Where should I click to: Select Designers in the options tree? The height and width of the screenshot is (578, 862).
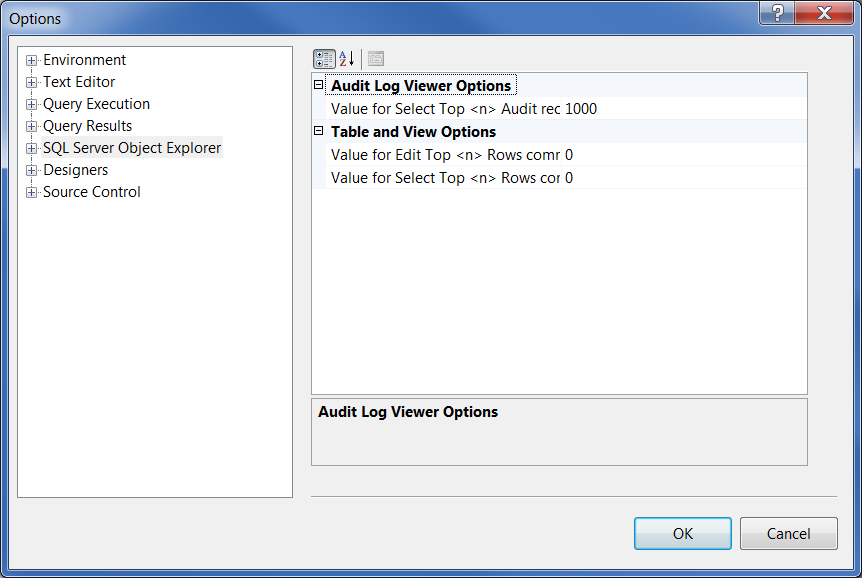(75, 170)
